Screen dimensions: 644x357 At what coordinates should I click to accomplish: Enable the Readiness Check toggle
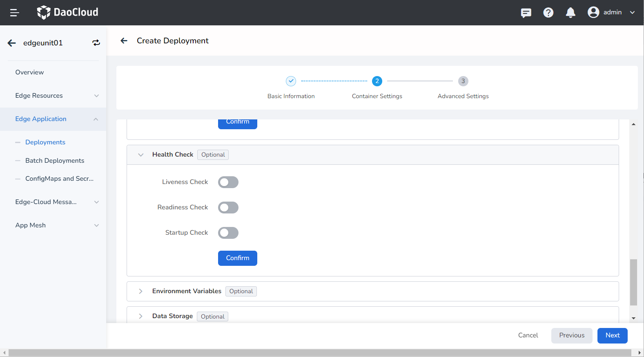pyautogui.click(x=228, y=207)
